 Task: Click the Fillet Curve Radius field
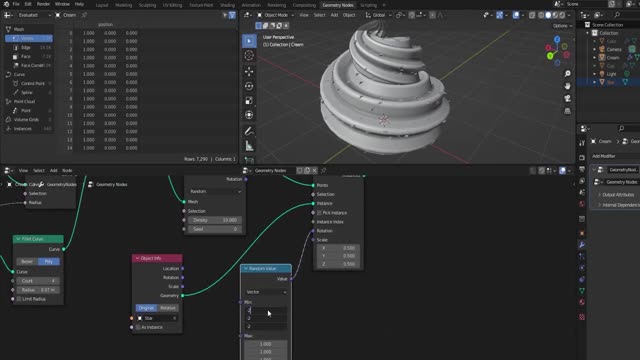(38, 290)
